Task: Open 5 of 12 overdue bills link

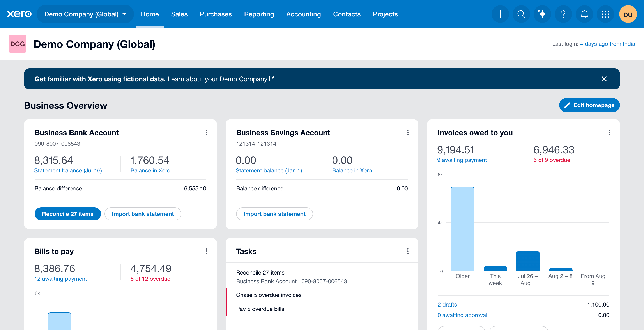Action: click(x=150, y=279)
